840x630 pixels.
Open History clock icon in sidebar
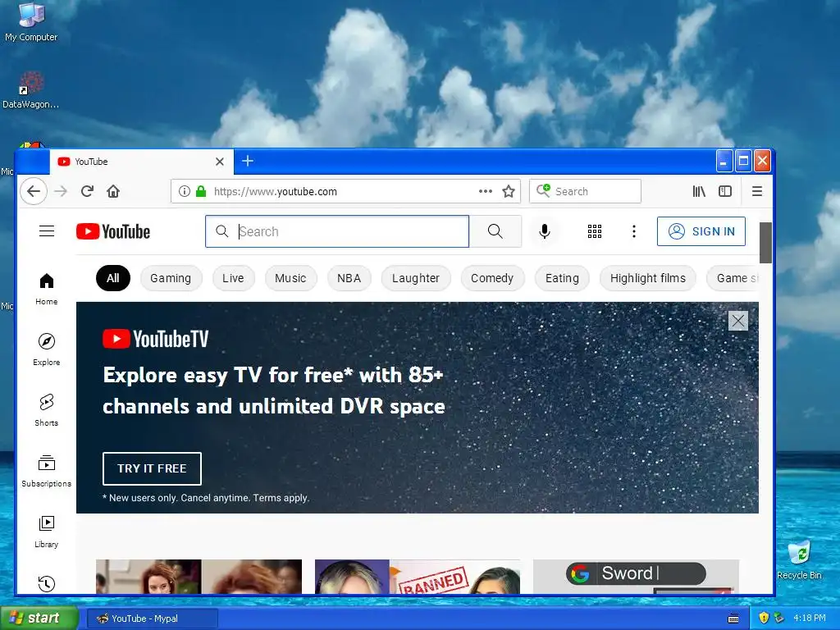click(x=47, y=583)
